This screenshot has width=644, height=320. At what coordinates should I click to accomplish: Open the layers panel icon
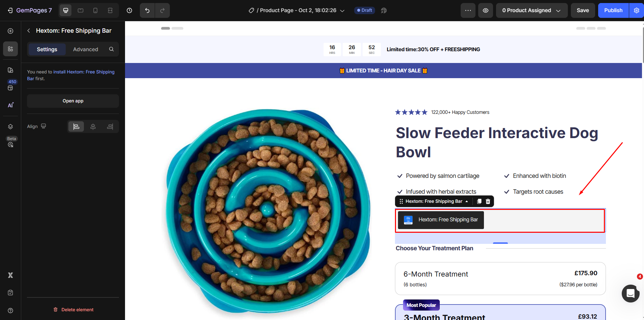[10, 127]
